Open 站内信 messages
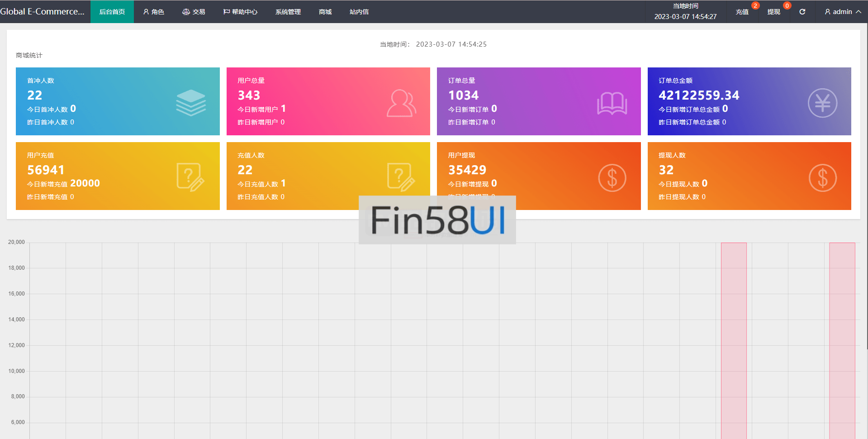 tap(359, 12)
